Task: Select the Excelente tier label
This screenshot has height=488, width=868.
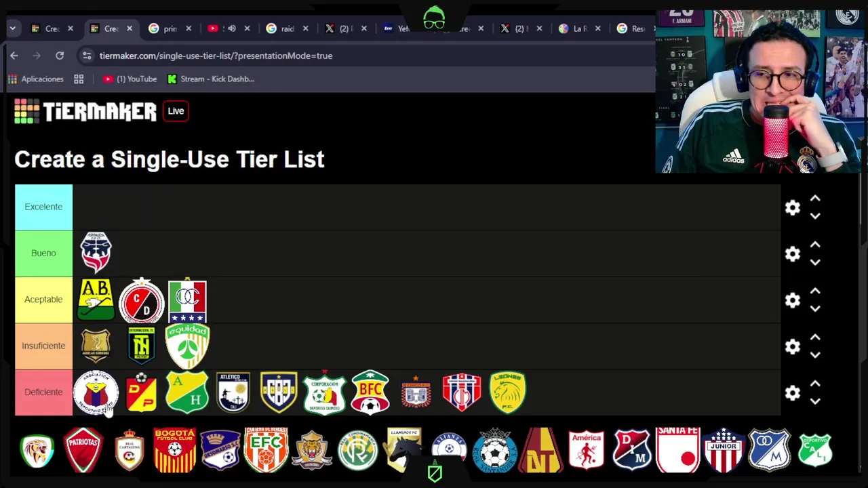Action: coord(43,207)
